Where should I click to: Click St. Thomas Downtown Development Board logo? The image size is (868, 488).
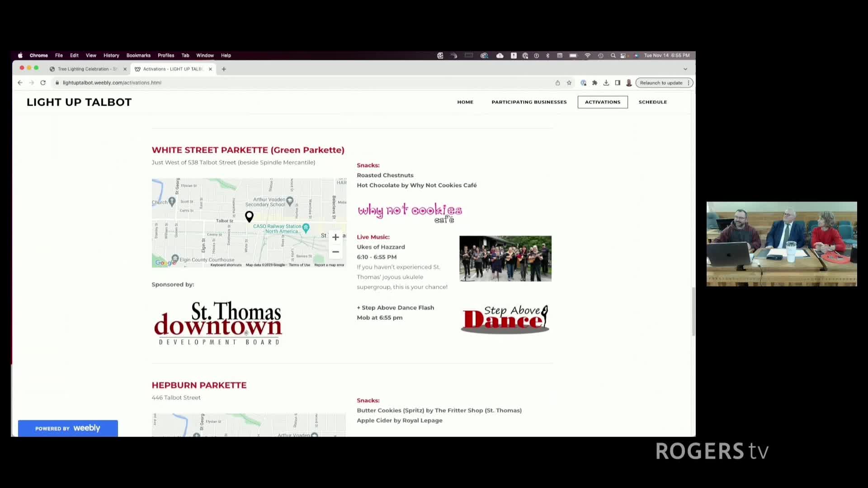tap(218, 323)
